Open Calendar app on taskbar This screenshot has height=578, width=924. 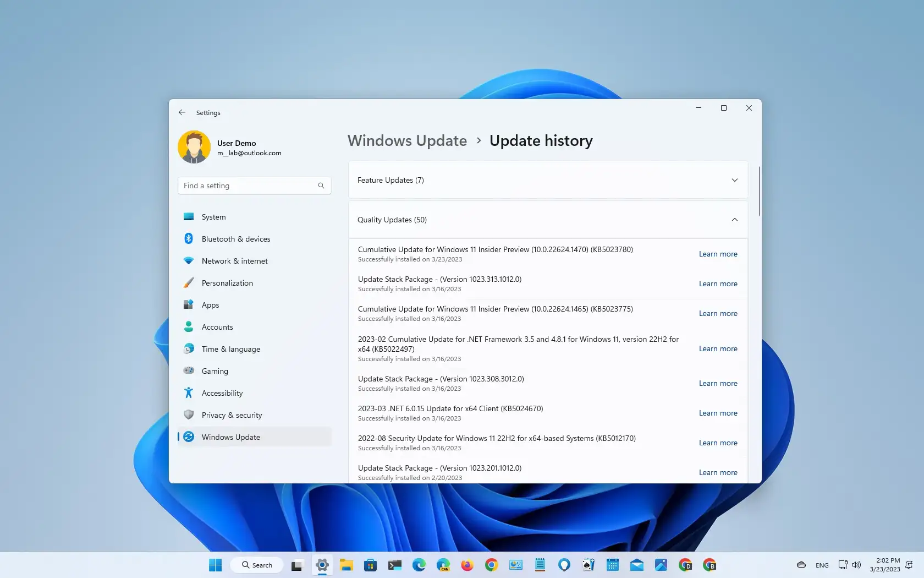click(x=613, y=565)
